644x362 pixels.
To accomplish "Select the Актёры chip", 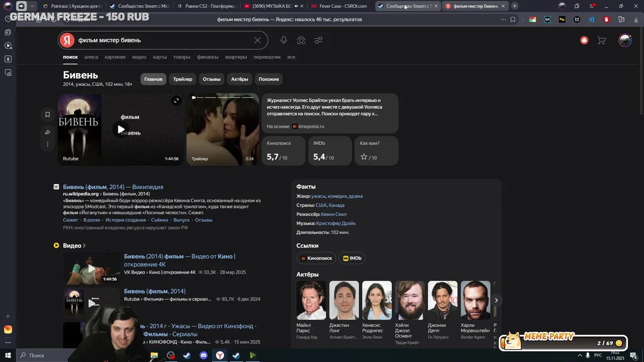I will [239, 79].
